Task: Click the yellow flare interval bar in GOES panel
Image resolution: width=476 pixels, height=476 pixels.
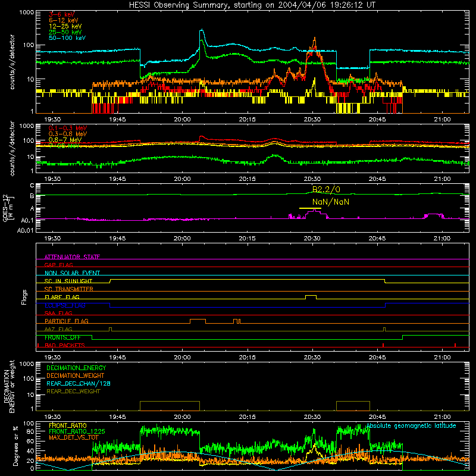Action: pyautogui.click(x=310, y=208)
